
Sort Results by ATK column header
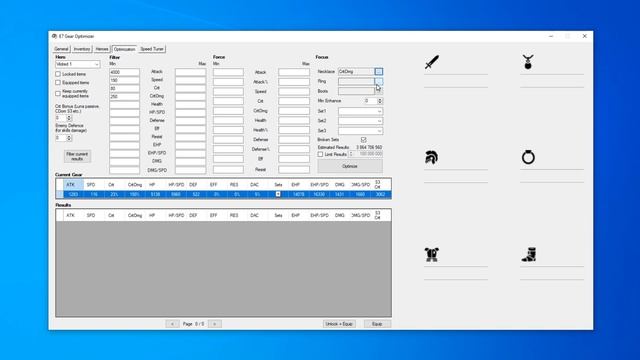pos(73,216)
